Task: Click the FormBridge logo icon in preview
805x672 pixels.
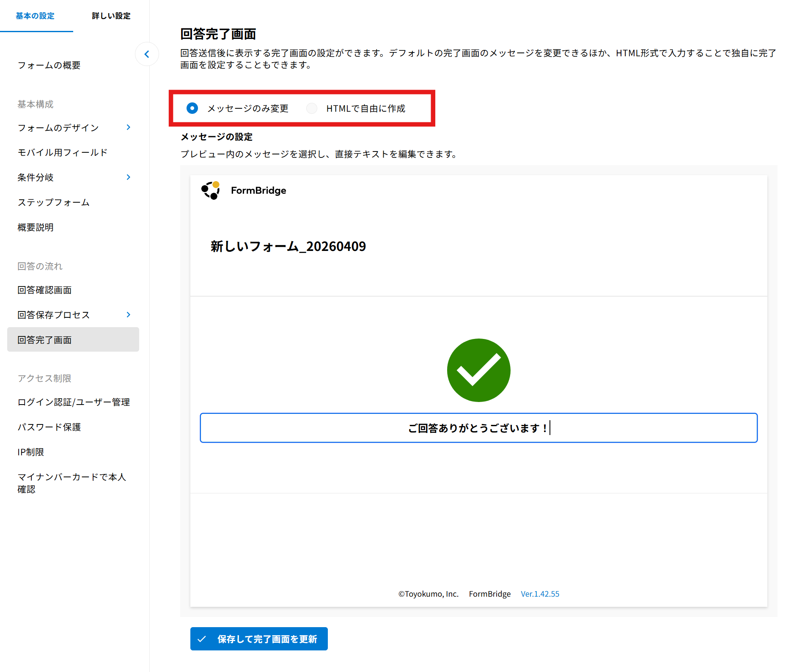Action: pos(211,190)
